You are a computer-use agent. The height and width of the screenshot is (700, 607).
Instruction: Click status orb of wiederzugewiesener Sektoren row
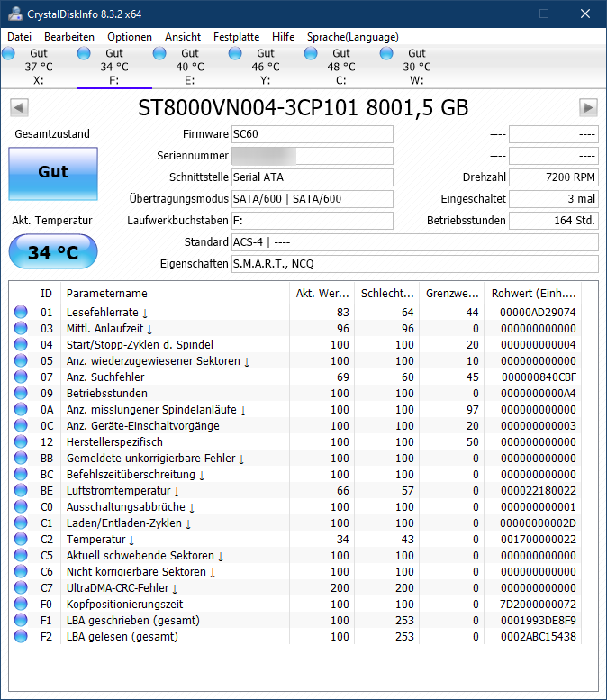[x=21, y=360]
